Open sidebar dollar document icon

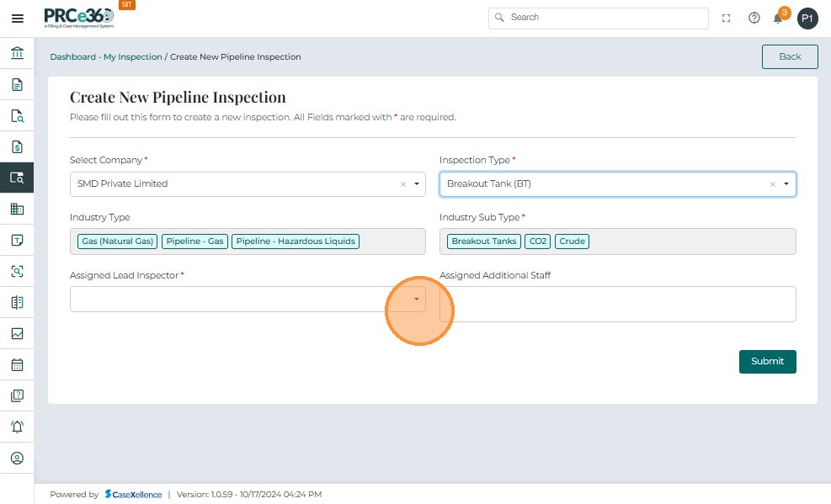[x=17, y=146]
